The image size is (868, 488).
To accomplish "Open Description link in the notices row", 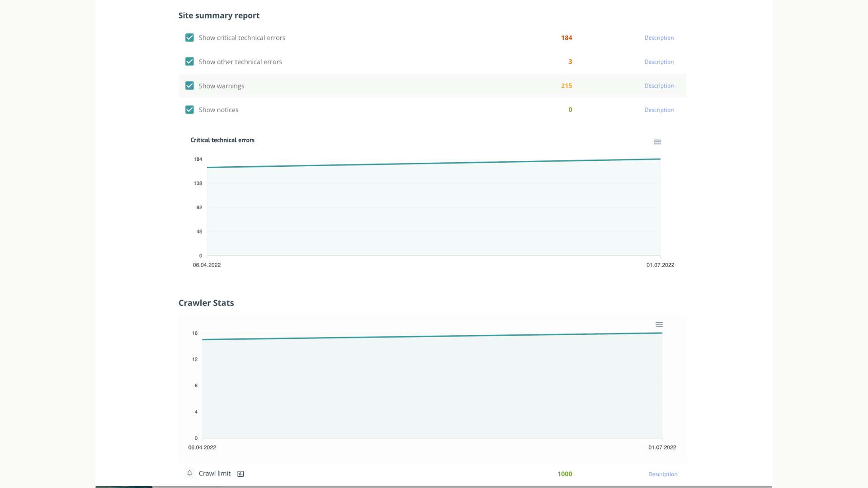I will (659, 110).
